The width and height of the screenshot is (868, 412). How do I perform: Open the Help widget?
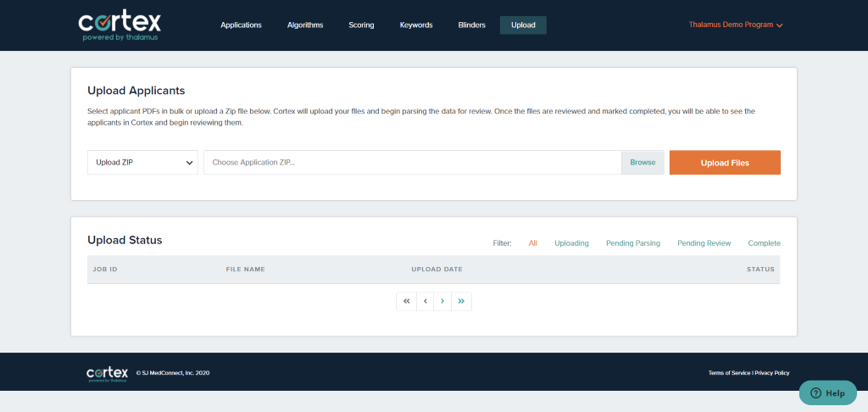[x=827, y=393]
